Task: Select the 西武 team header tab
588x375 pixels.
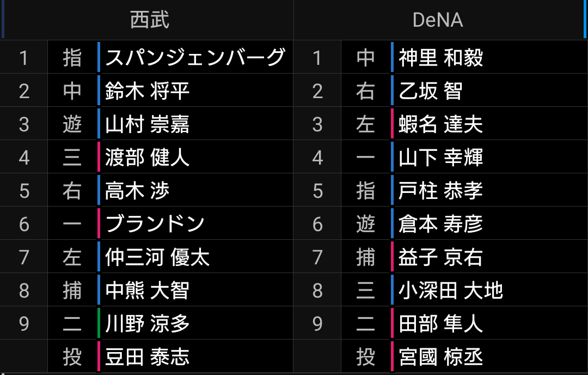Action: [x=149, y=20]
